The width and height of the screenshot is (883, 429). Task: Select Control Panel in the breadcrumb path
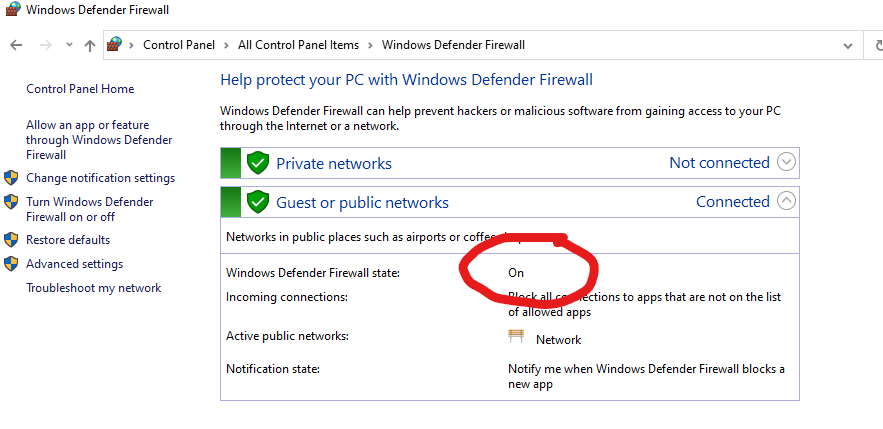(177, 45)
